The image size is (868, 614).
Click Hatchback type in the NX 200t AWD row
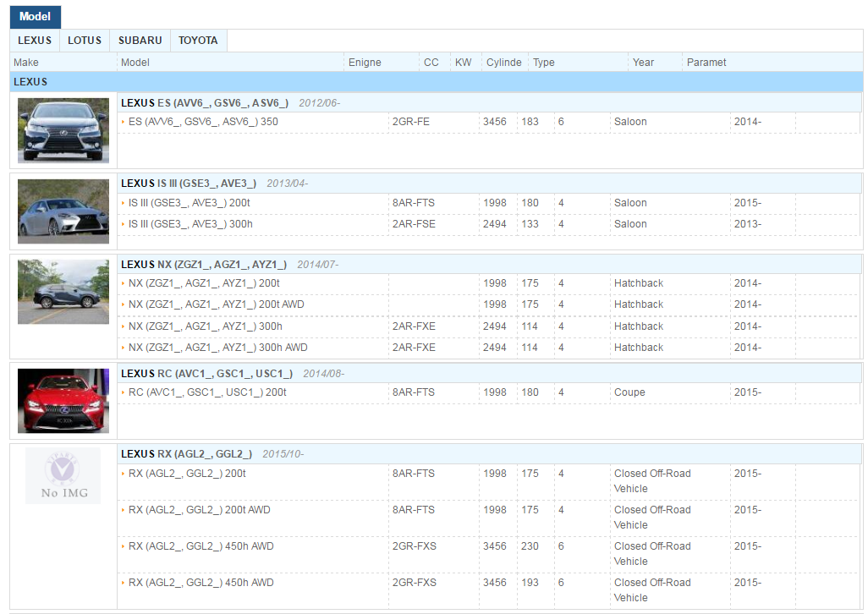(638, 304)
